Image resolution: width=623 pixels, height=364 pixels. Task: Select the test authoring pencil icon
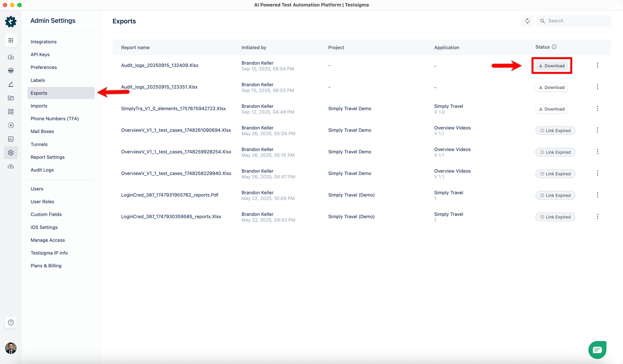(11, 84)
